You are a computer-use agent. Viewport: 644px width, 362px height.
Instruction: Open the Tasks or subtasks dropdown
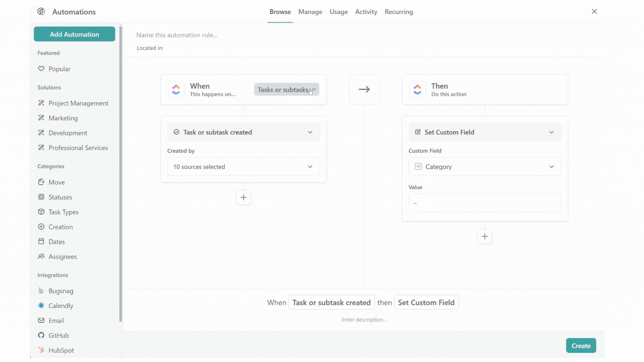click(x=286, y=89)
